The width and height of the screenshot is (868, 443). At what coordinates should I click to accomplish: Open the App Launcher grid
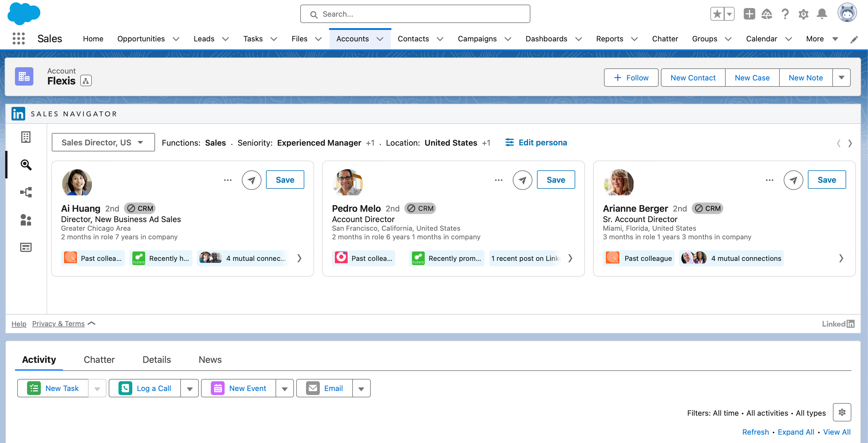[18, 39]
